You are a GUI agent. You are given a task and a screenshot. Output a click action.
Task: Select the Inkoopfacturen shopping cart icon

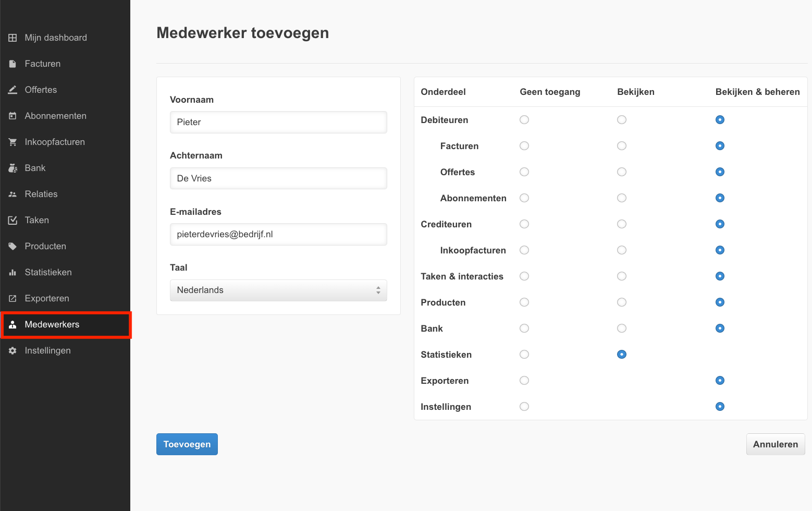[x=13, y=141]
